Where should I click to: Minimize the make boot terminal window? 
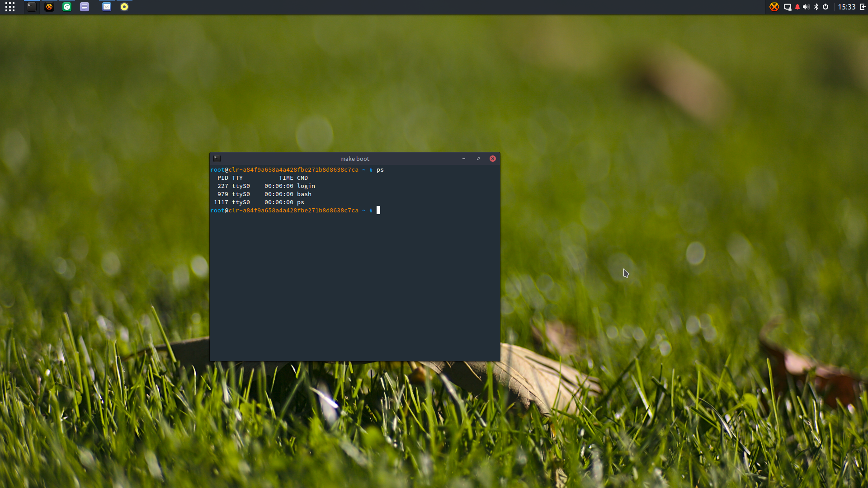point(464,159)
